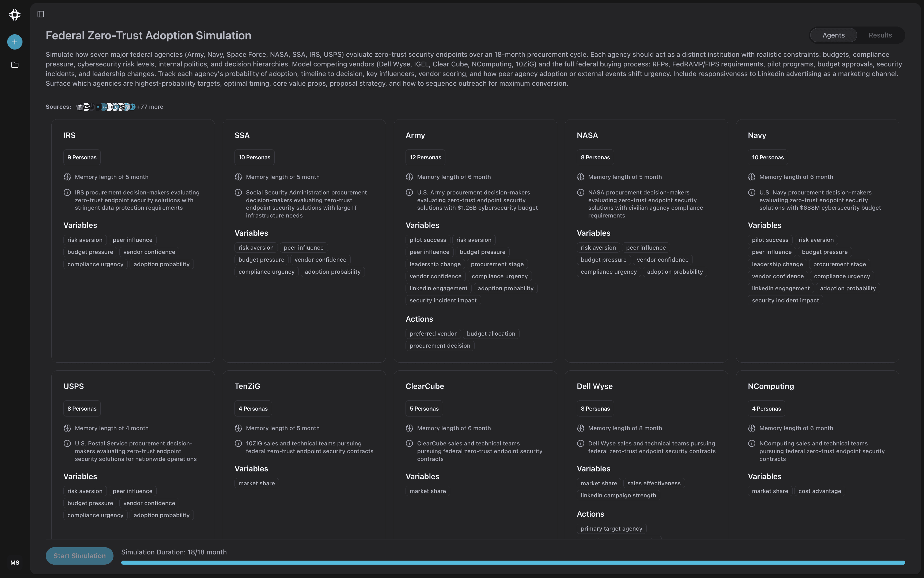
Task: Click the MS avatar in the bottom-left corner
Action: coord(14,562)
